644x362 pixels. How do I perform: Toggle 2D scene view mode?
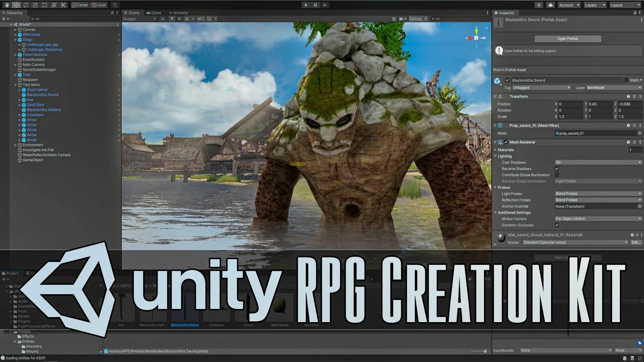[x=163, y=19]
